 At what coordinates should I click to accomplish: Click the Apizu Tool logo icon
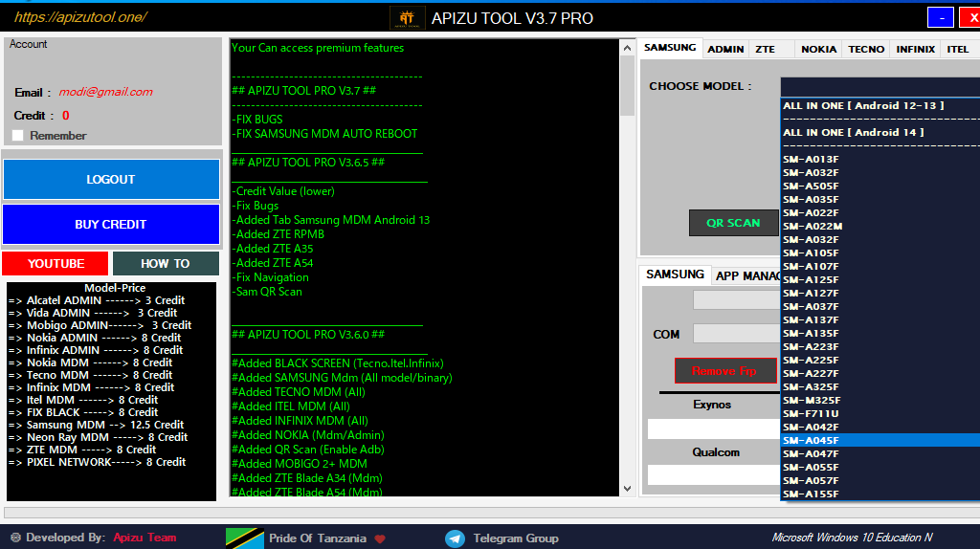point(407,18)
